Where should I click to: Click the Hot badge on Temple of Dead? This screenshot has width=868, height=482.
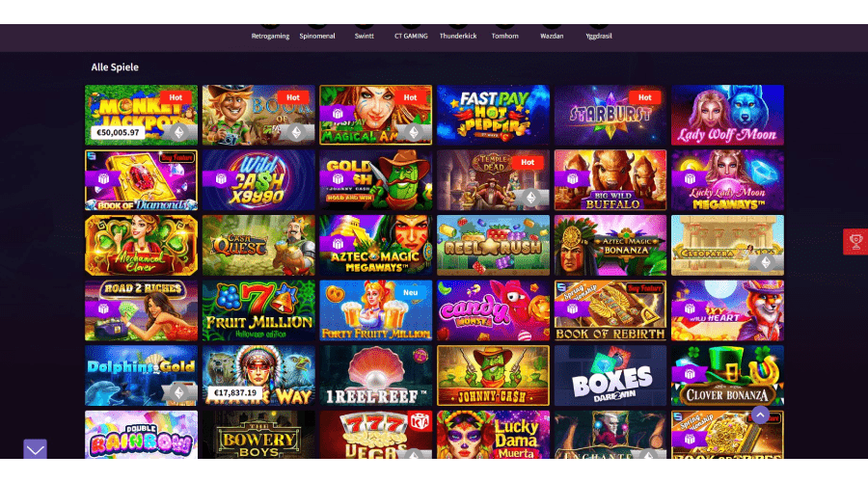(x=528, y=162)
